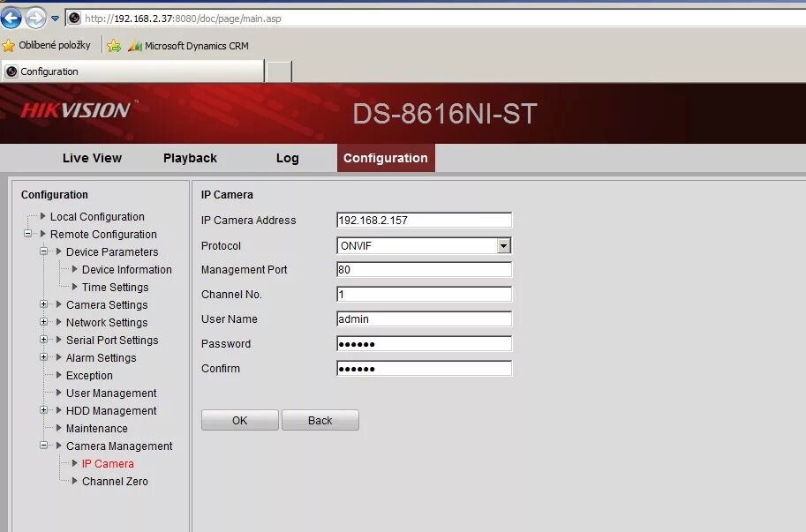The height and width of the screenshot is (532, 806).
Task: Select Network Settings tree item
Action: 107,323
